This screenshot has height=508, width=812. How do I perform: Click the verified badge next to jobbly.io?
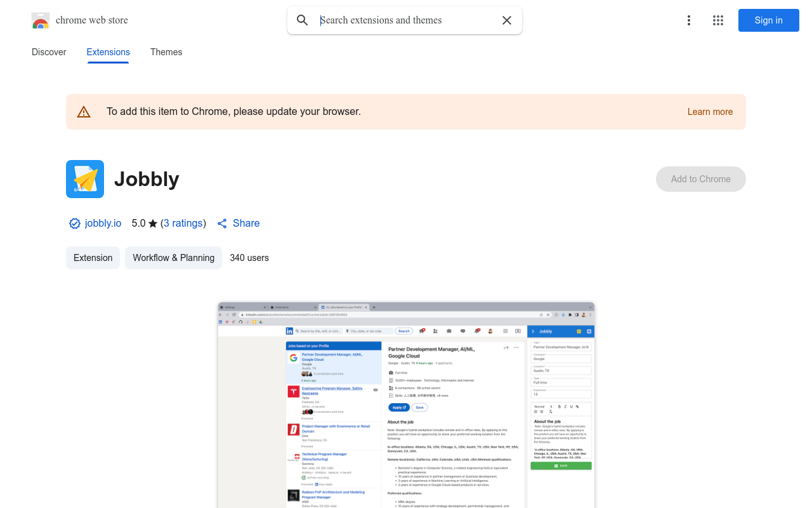pyautogui.click(x=75, y=224)
